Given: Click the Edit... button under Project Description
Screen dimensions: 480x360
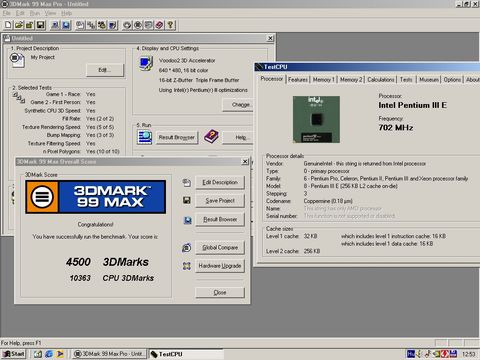Looking at the screenshot, I should pyautogui.click(x=105, y=70).
